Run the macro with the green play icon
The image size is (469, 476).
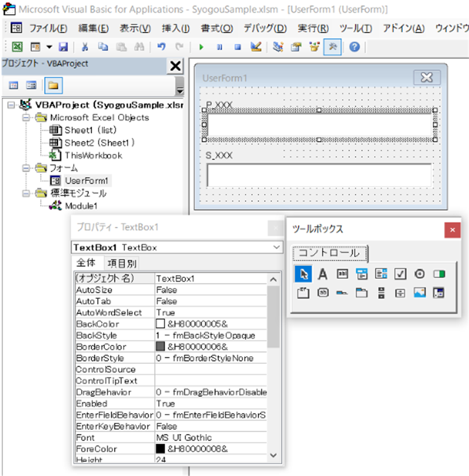click(201, 47)
